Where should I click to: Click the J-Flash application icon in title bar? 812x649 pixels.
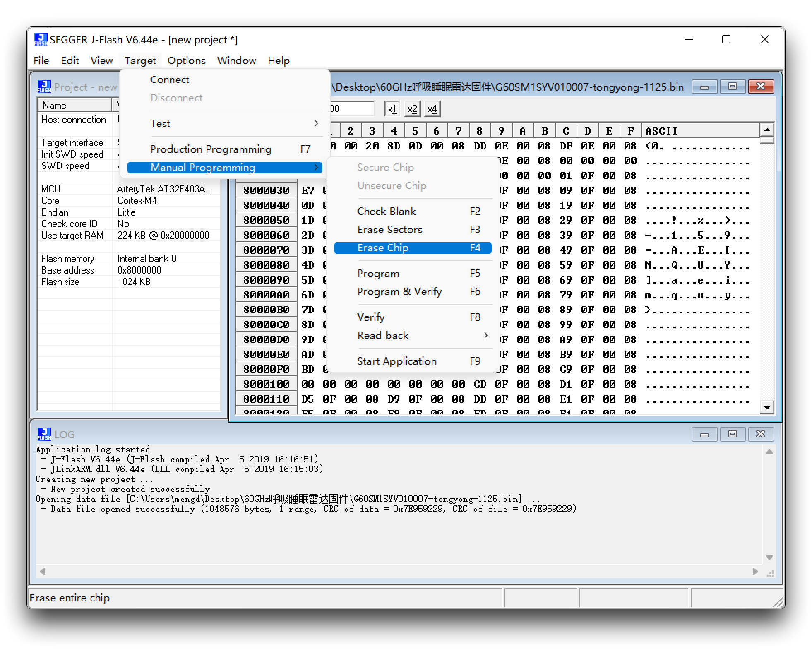[x=41, y=40]
